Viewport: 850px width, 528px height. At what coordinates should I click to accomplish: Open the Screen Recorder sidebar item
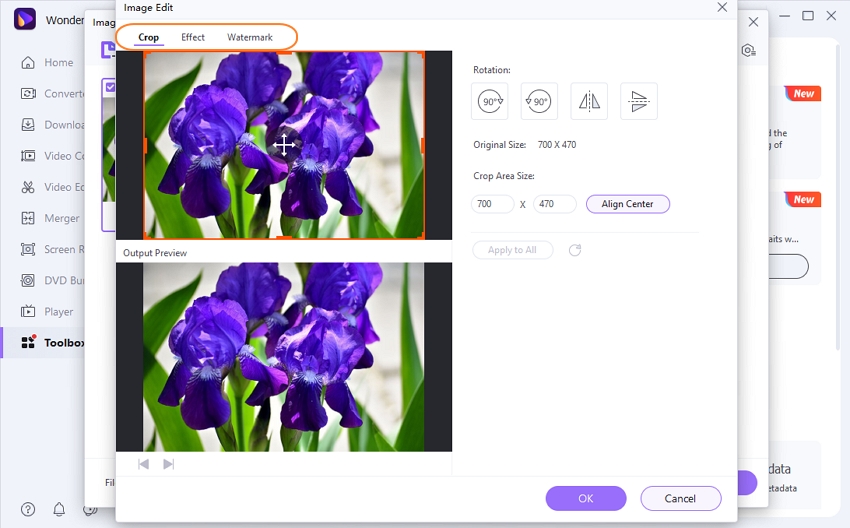tap(51, 249)
